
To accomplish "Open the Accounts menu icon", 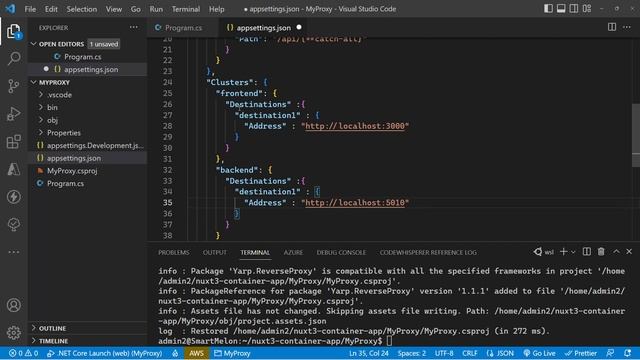I will click(13, 305).
